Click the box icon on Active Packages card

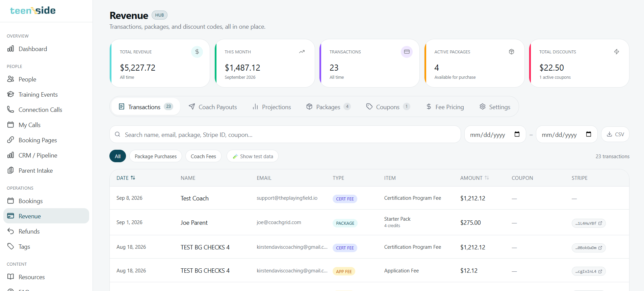(x=512, y=52)
